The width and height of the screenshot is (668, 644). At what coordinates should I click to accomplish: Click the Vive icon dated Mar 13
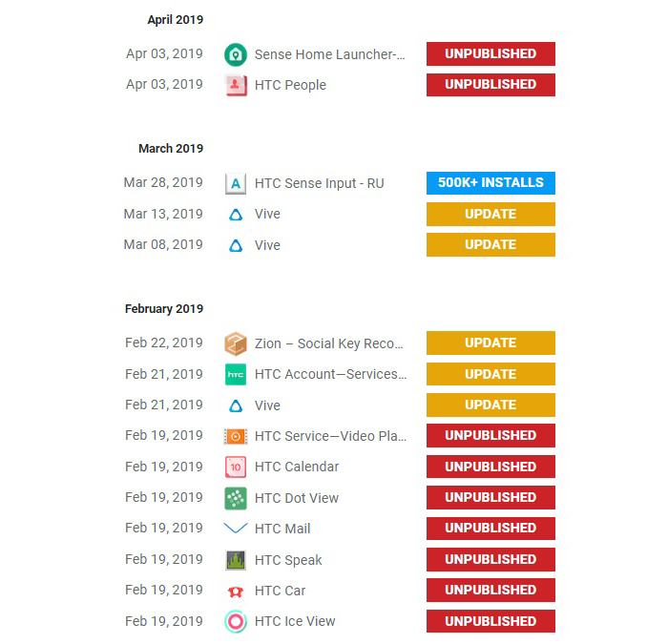tap(236, 215)
